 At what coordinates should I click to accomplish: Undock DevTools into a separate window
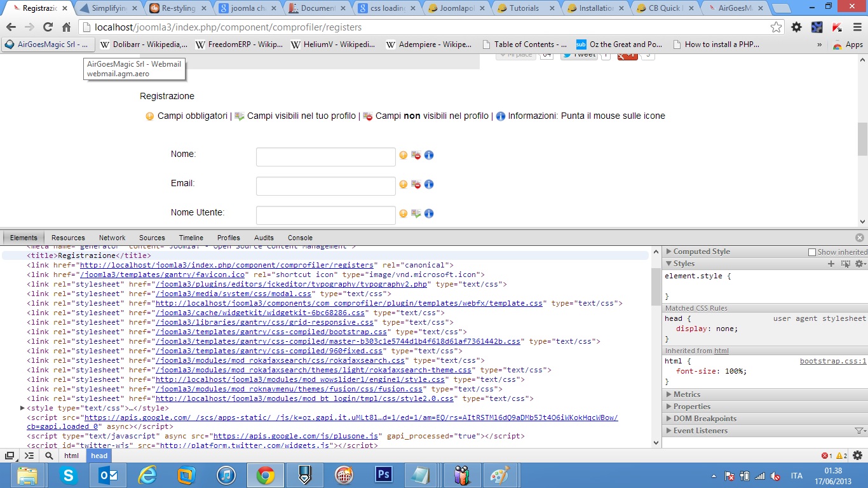coord(10,456)
